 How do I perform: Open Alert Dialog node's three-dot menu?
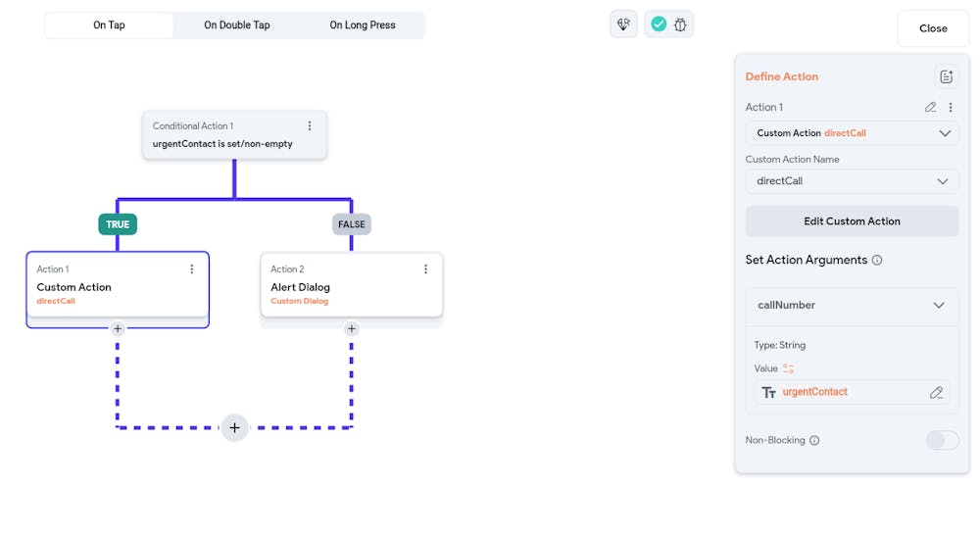[425, 269]
